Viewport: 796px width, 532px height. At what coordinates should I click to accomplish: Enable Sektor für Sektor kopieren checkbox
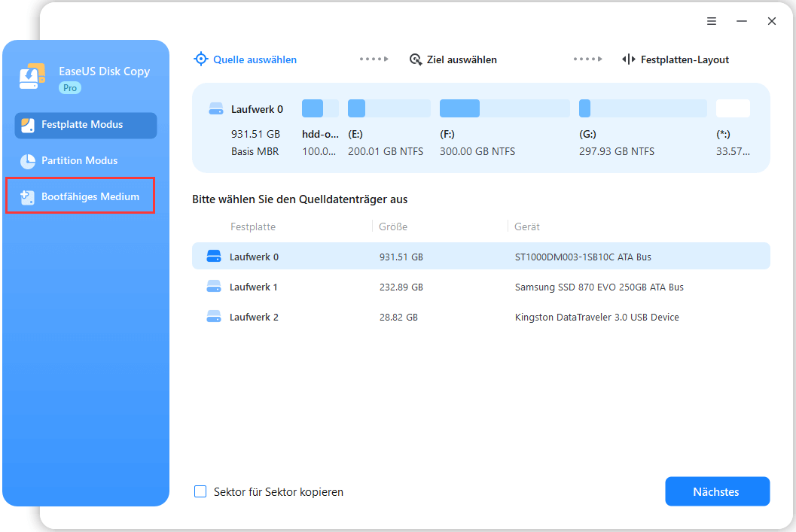pyautogui.click(x=200, y=491)
